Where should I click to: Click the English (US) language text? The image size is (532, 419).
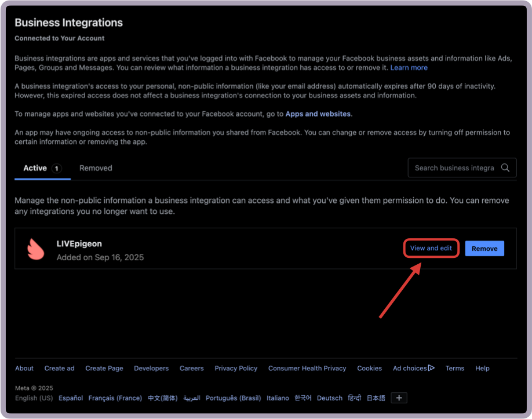[34, 398]
